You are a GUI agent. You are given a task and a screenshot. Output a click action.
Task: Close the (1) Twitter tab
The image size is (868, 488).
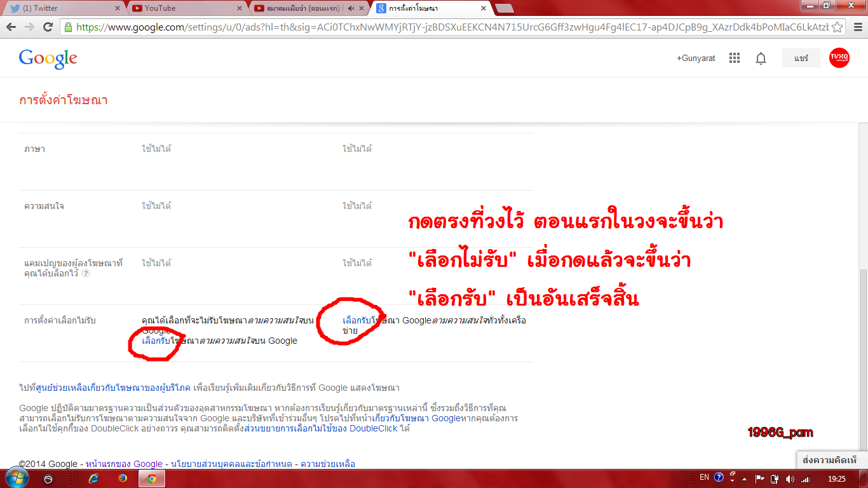116,8
